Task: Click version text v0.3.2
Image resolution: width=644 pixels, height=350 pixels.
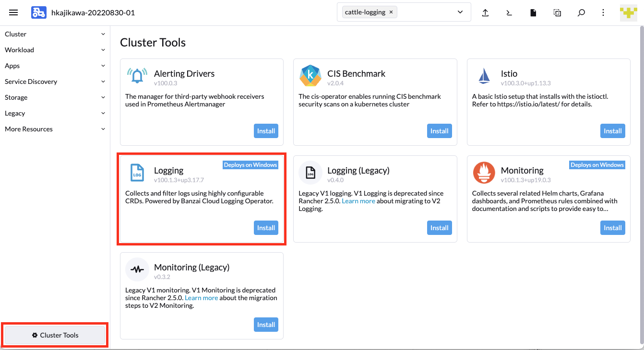Action: [x=162, y=277]
